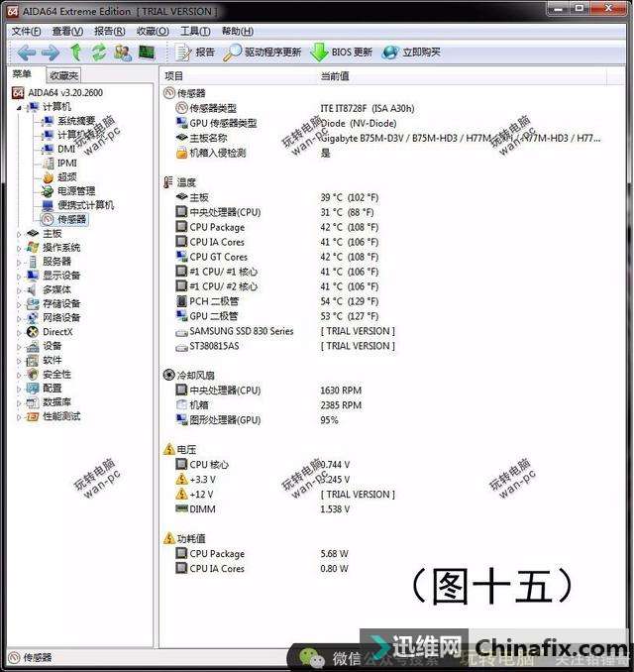Image resolution: width=634 pixels, height=672 pixels.
Task: Open the 文件(F) menu
Action: tap(26, 32)
